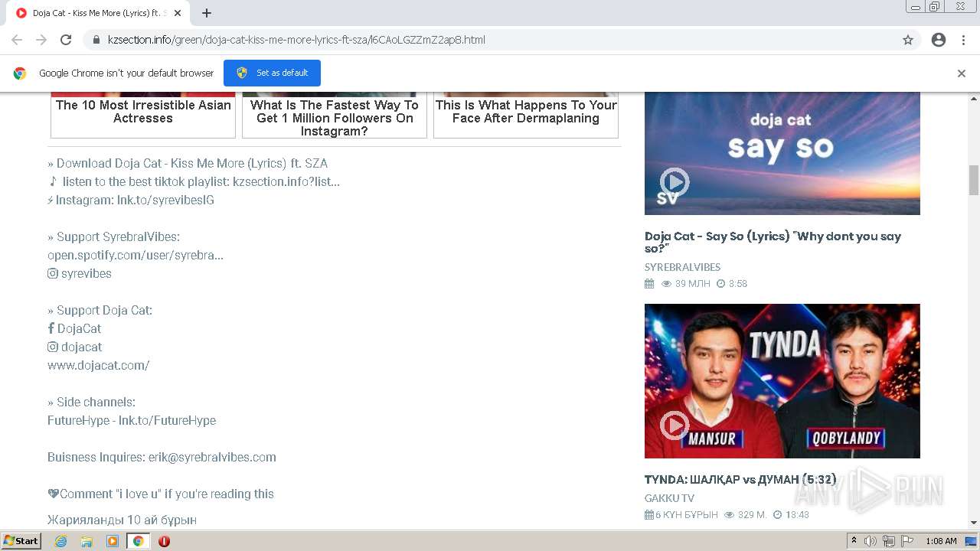Image resolution: width=980 pixels, height=551 pixels.
Task: Dismiss the default browser notification bar
Action: 962,73
